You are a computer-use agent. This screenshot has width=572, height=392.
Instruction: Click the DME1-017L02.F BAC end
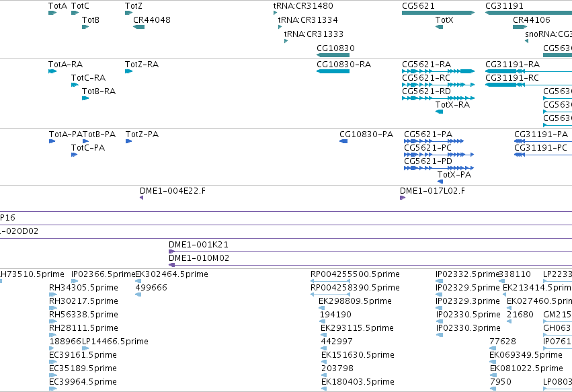pyautogui.click(x=403, y=198)
